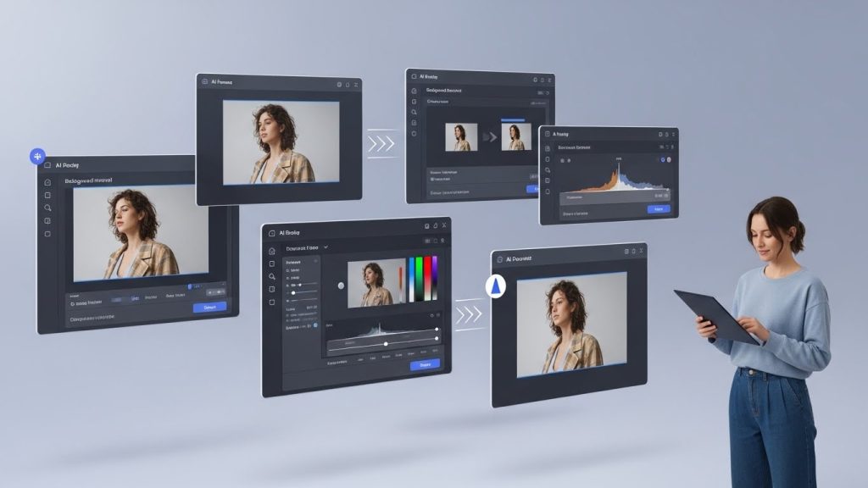
Task: Switch to the comparison tab in the top window
Action: click(513, 119)
